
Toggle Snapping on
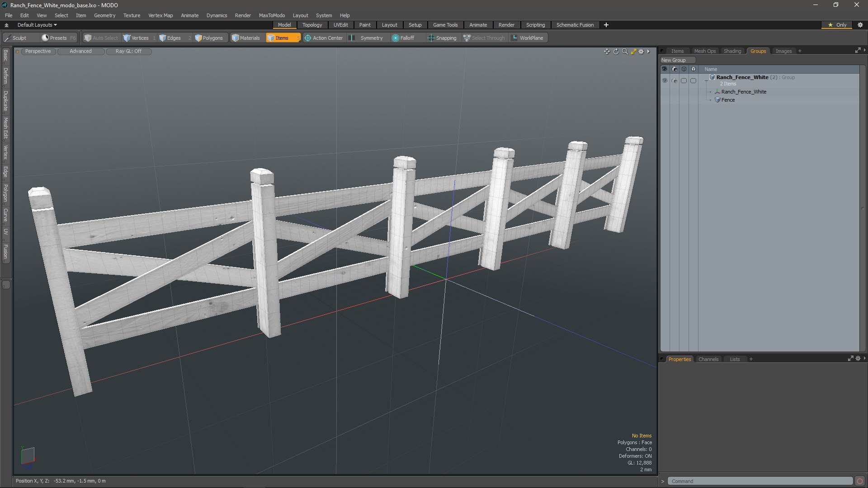click(x=443, y=38)
